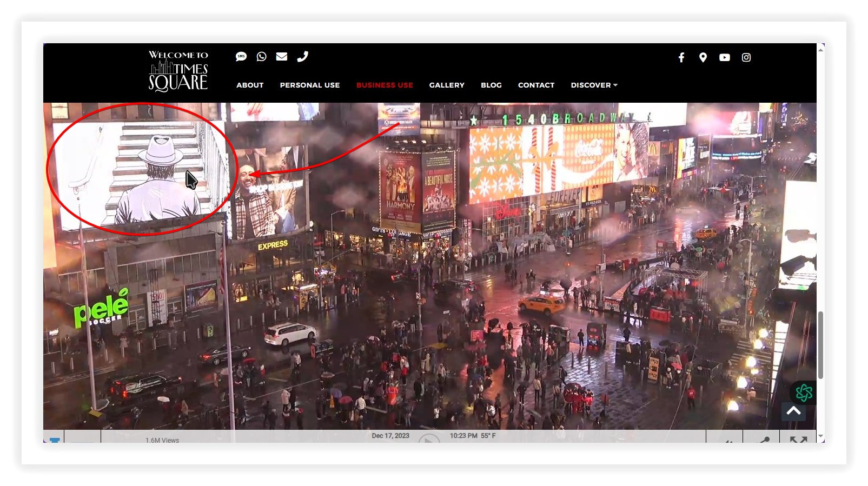Image resolution: width=868 pixels, height=486 pixels.
Task: Click the 1.6M Views text
Action: pos(162,440)
